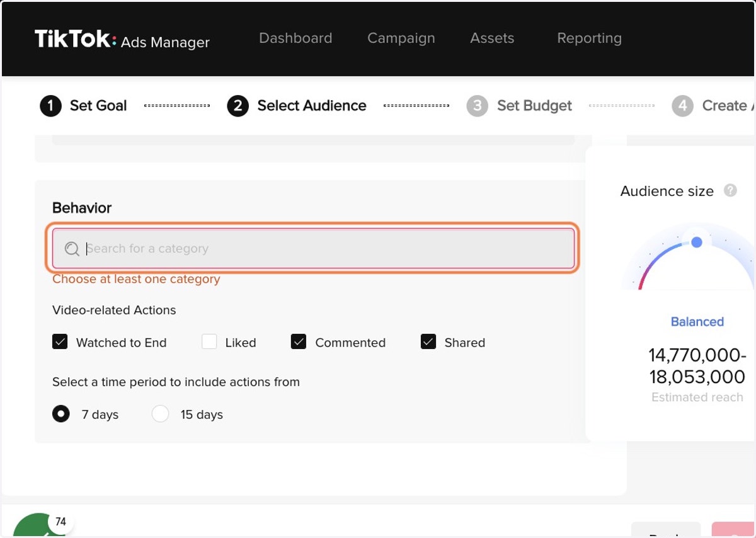This screenshot has width=756, height=538.
Task: Uncheck the Watched to End checkbox
Action: coord(60,342)
